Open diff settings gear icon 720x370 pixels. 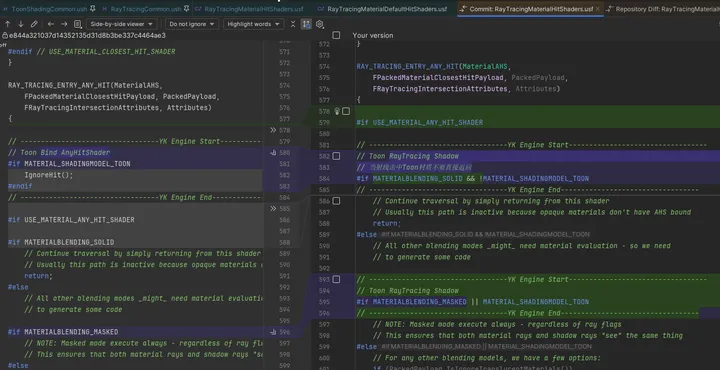click(x=320, y=24)
